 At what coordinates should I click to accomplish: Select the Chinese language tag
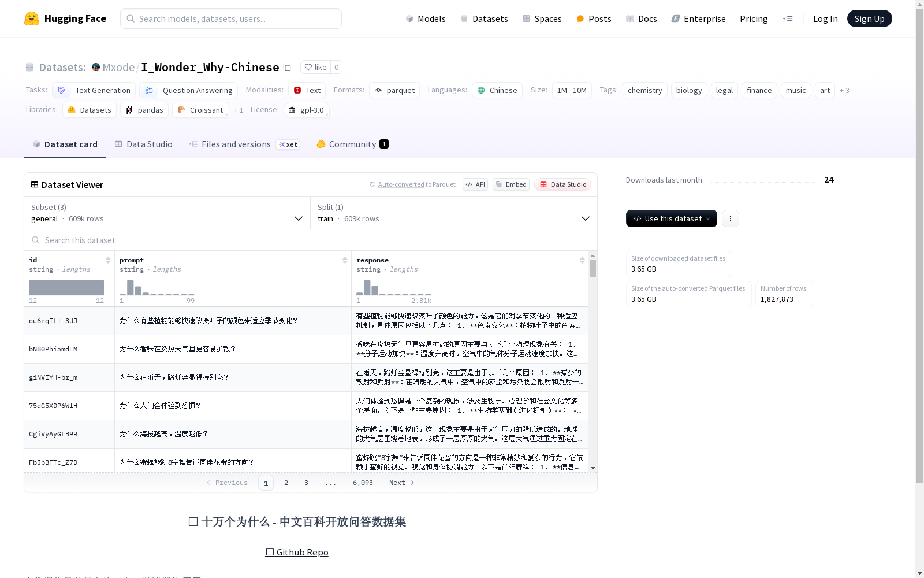[x=497, y=90]
